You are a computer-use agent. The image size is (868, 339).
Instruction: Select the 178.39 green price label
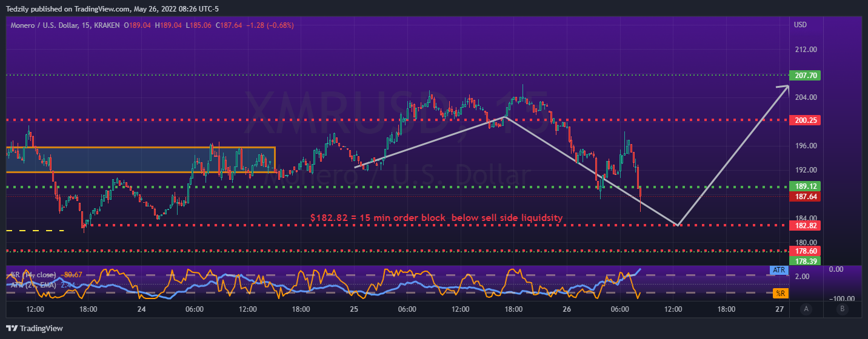pyautogui.click(x=805, y=260)
